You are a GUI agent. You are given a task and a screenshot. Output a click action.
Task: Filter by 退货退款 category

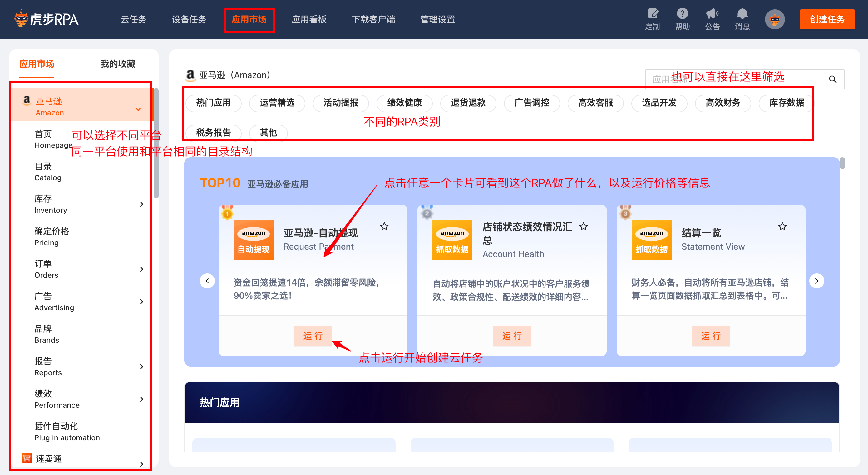click(x=468, y=102)
